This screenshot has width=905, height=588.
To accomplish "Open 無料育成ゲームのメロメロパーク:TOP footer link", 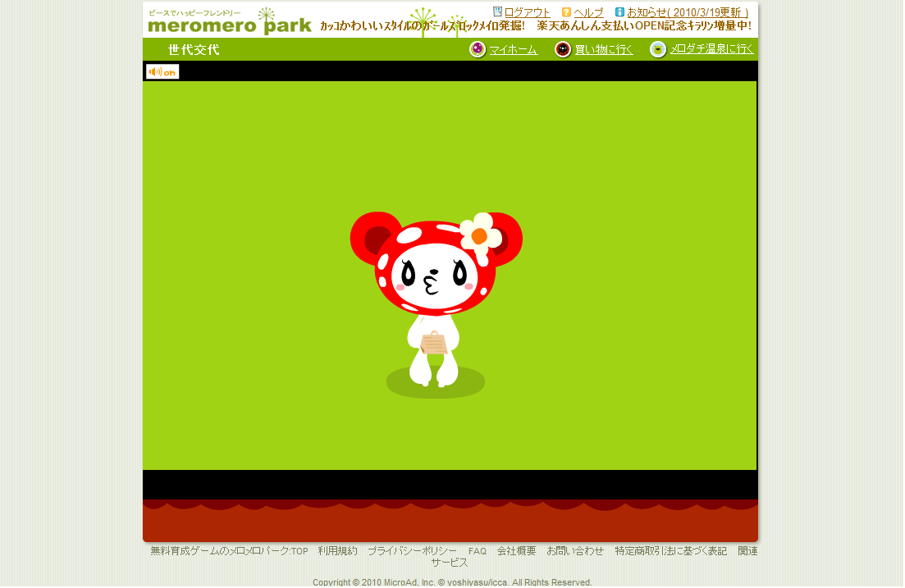I will pyautogui.click(x=229, y=551).
